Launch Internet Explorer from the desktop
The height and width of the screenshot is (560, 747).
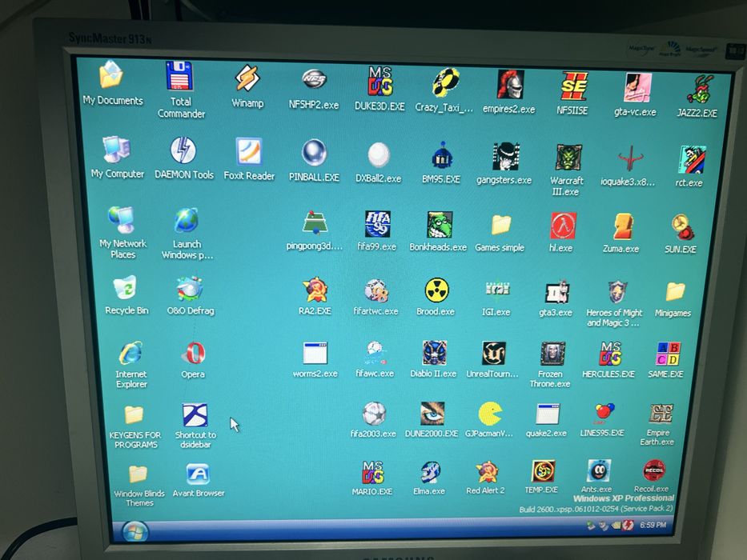(x=131, y=354)
